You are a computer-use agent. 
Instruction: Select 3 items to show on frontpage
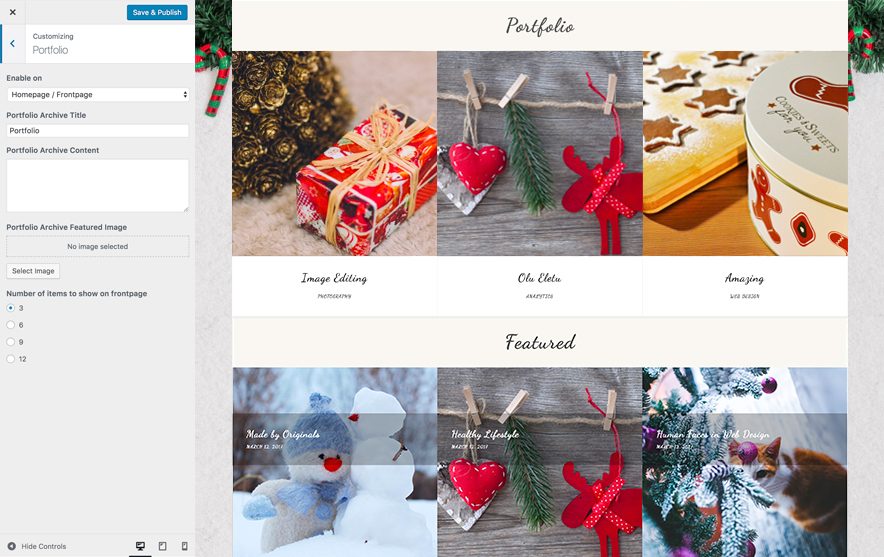(x=11, y=308)
